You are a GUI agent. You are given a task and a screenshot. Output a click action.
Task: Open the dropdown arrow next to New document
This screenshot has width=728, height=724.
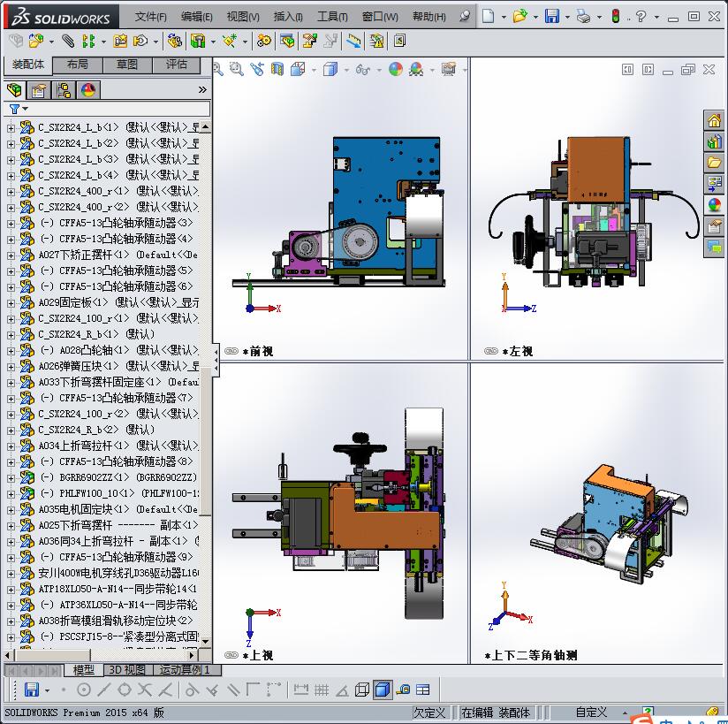click(x=504, y=17)
